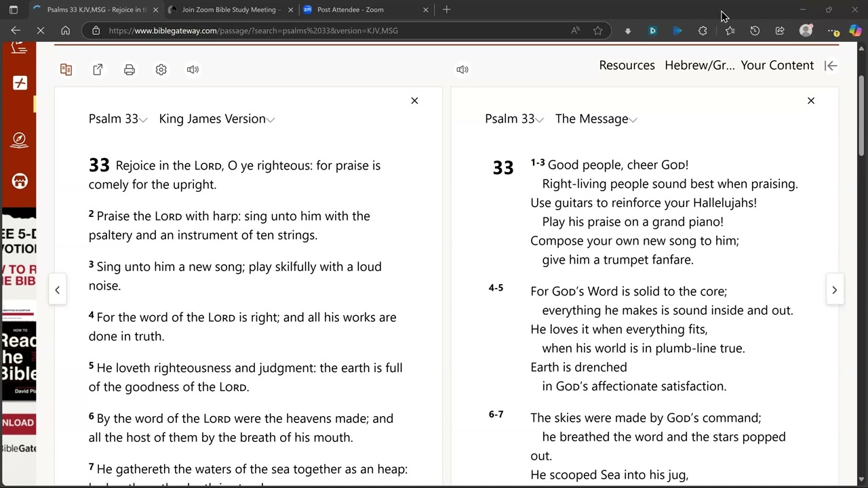Click the parallel Bible view icon
868x488 pixels.
tap(66, 70)
